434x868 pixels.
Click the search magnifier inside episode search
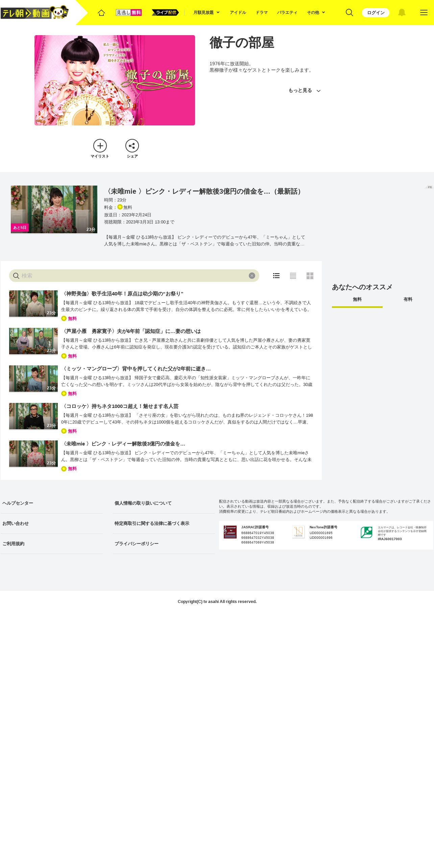(x=16, y=276)
